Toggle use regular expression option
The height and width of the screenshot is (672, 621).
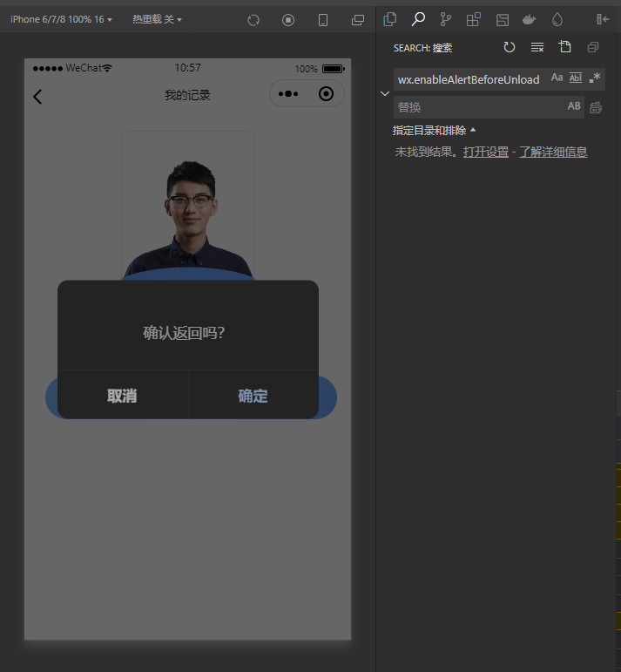tap(595, 78)
